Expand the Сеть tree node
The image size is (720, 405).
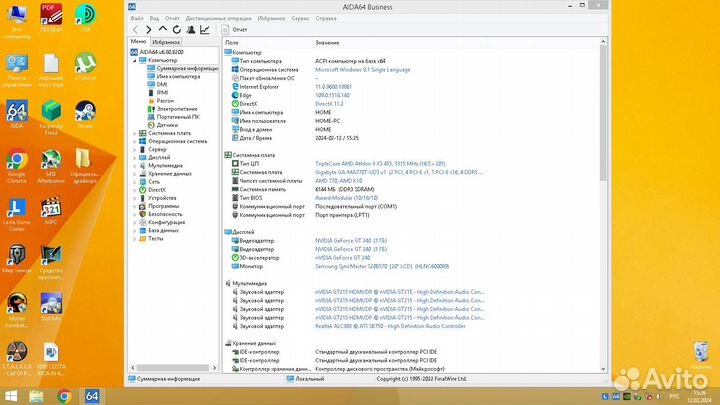tap(135, 182)
